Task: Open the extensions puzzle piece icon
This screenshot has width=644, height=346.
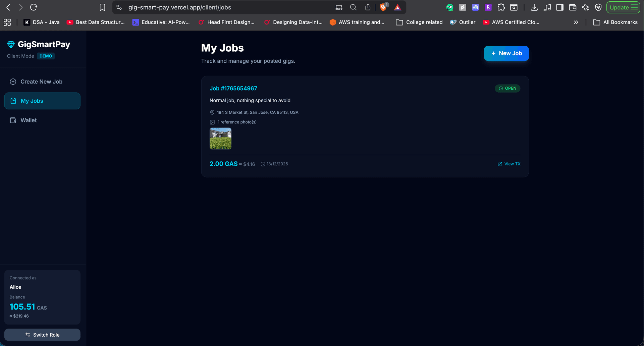Action: 501,7
